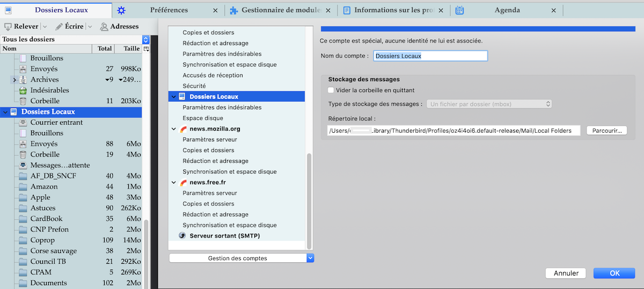Screen dimensions: 644x289
Task: Click the Amazon folder icon
Action: pyautogui.click(x=23, y=187)
